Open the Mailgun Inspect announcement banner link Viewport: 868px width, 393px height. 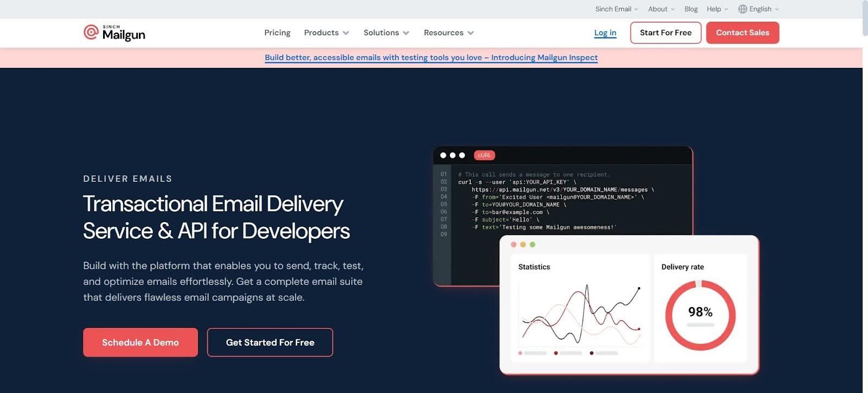(x=431, y=58)
